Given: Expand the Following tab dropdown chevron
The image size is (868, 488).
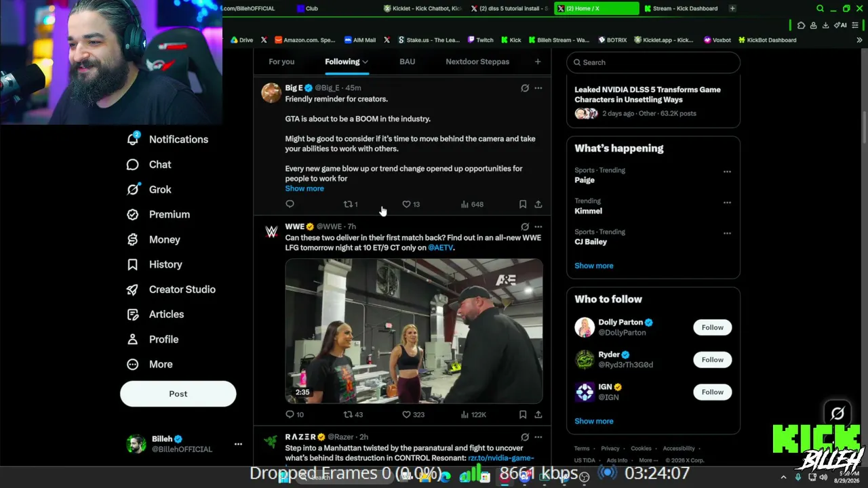Looking at the screenshot, I should coord(365,62).
